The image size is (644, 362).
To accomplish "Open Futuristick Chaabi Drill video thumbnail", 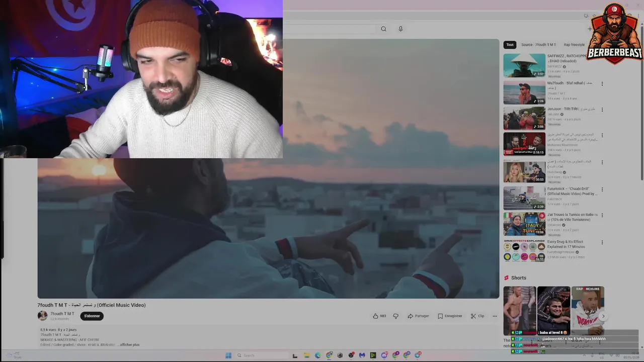I will click(x=524, y=198).
